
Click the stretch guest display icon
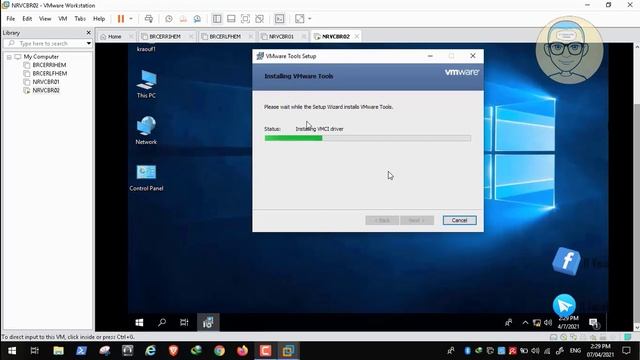pyautogui.click(x=300, y=19)
